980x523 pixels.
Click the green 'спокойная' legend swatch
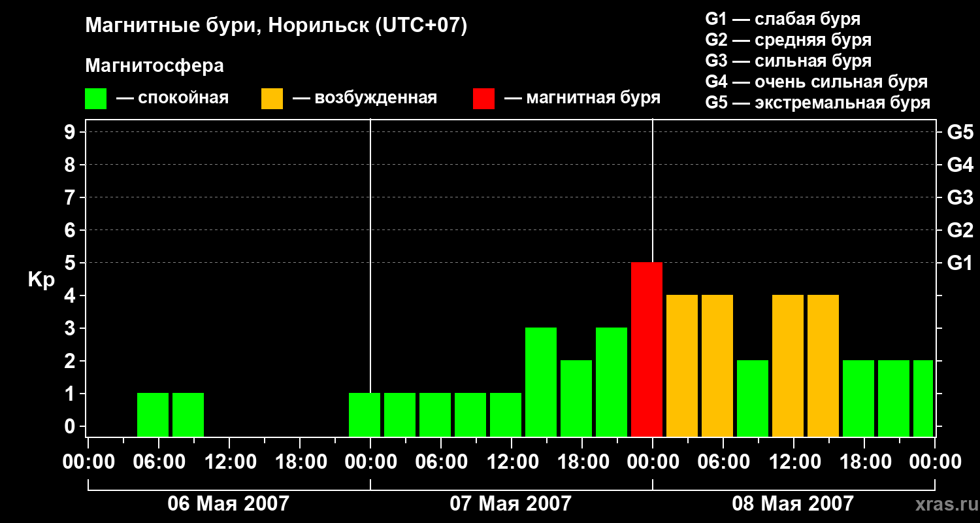pos(95,99)
